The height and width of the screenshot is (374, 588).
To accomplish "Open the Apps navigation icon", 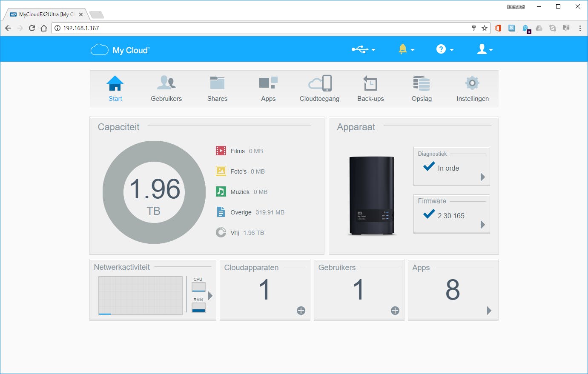I will click(268, 83).
